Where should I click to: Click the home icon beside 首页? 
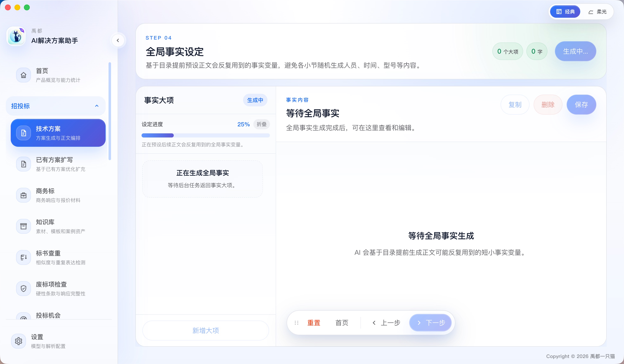point(24,75)
